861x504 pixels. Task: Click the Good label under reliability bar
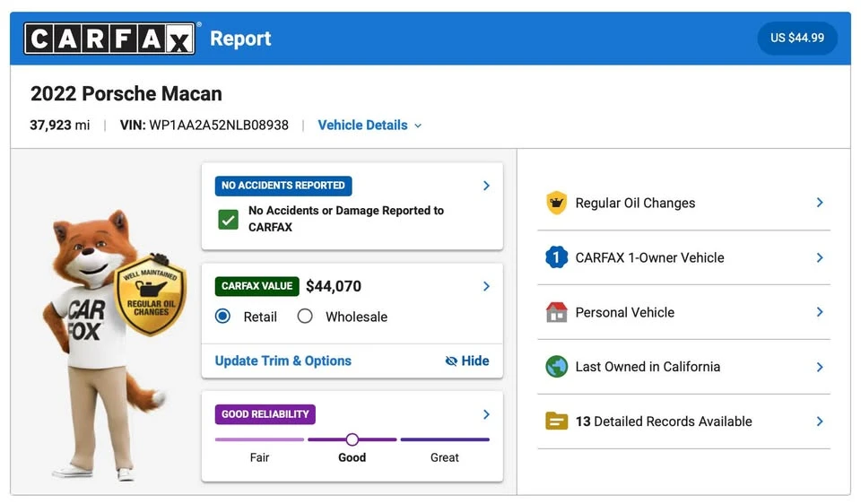click(x=352, y=457)
